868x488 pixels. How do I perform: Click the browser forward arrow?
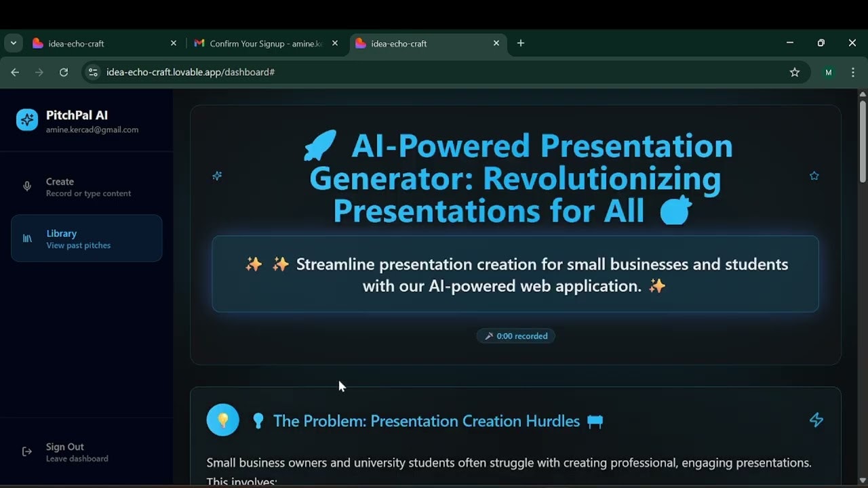point(39,72)
